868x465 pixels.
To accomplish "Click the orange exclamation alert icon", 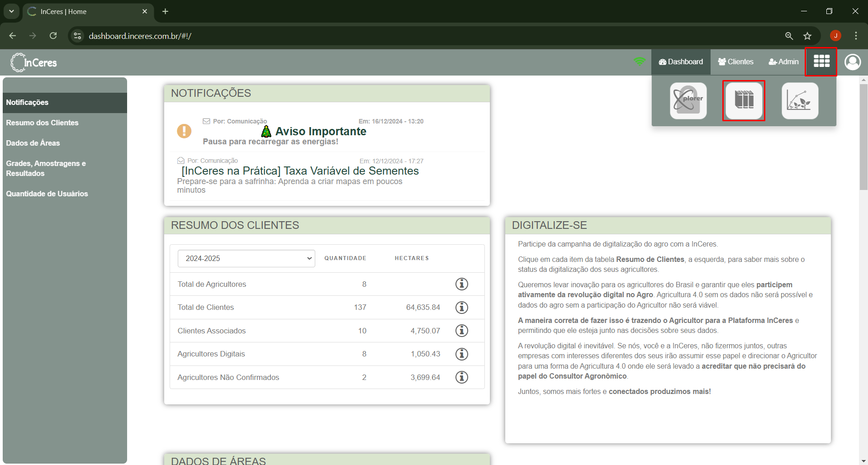I will [184, 131].
